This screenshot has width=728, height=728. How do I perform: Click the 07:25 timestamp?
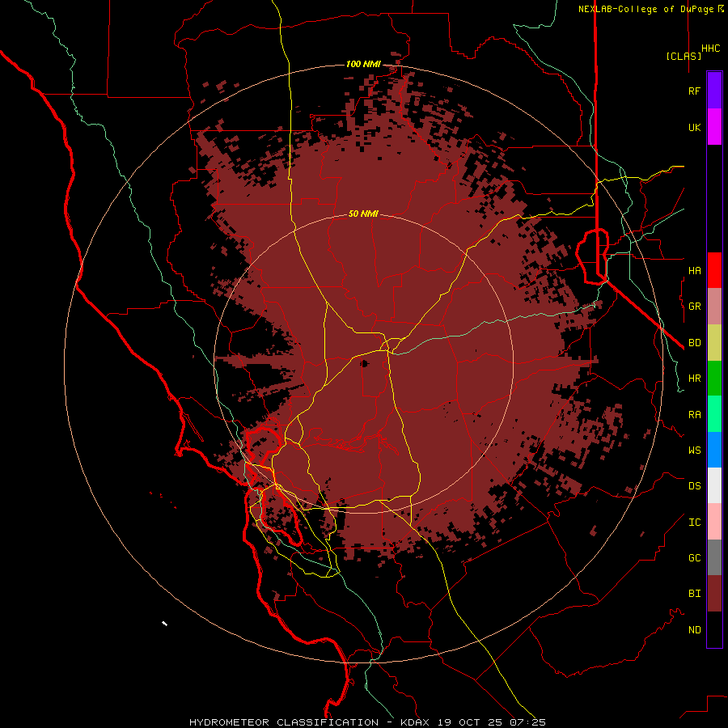527,722
